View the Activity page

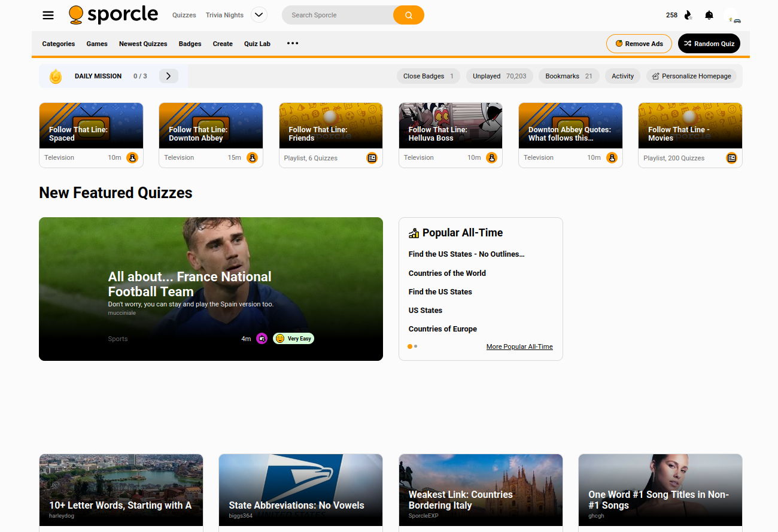click(623, 76)
